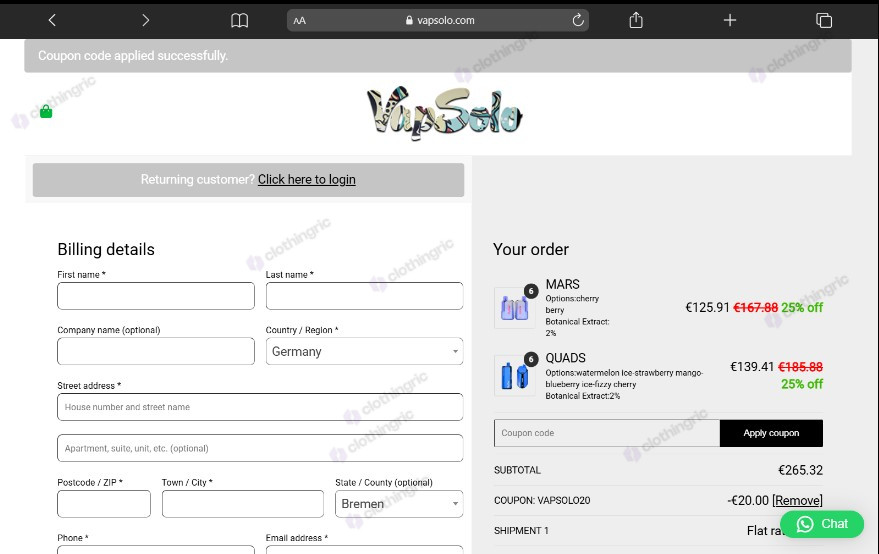Screen dimensions: 879x554
Task: Focus the Company name field
Action: [156, 351]
